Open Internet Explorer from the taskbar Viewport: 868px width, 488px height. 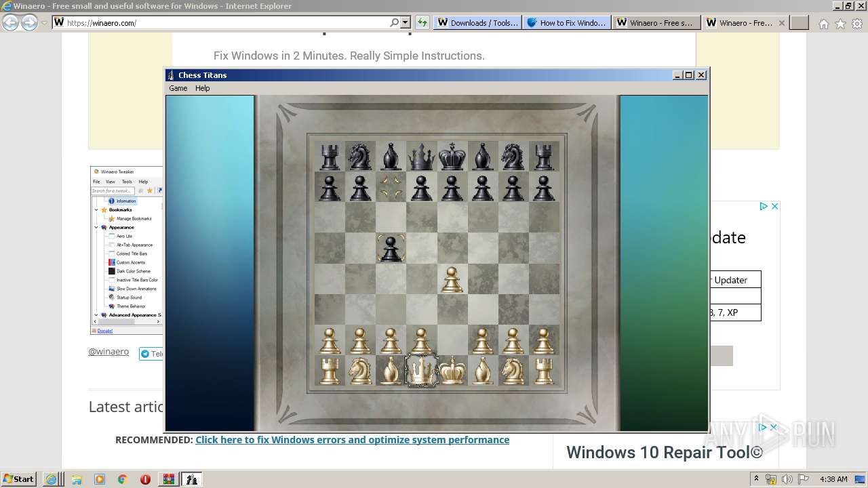point(52,479)
